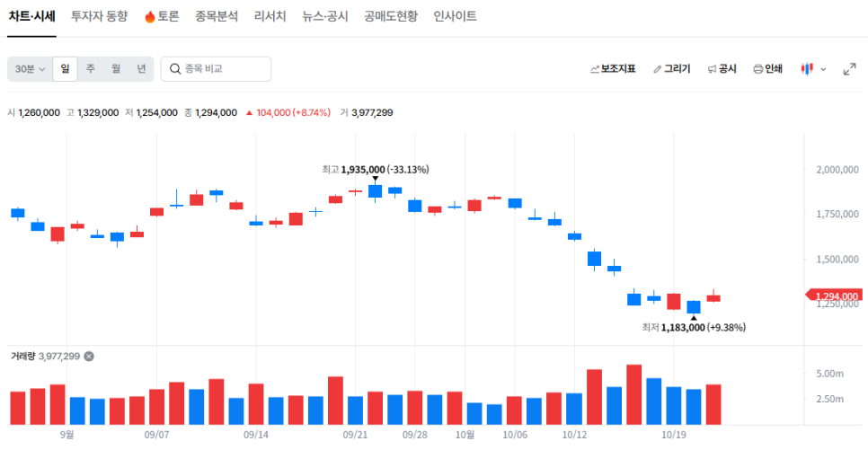Click the magnifier icon in 종목 비교
Image resolution: width=868 pixels, height=450 pixels.
coord(175,69)
